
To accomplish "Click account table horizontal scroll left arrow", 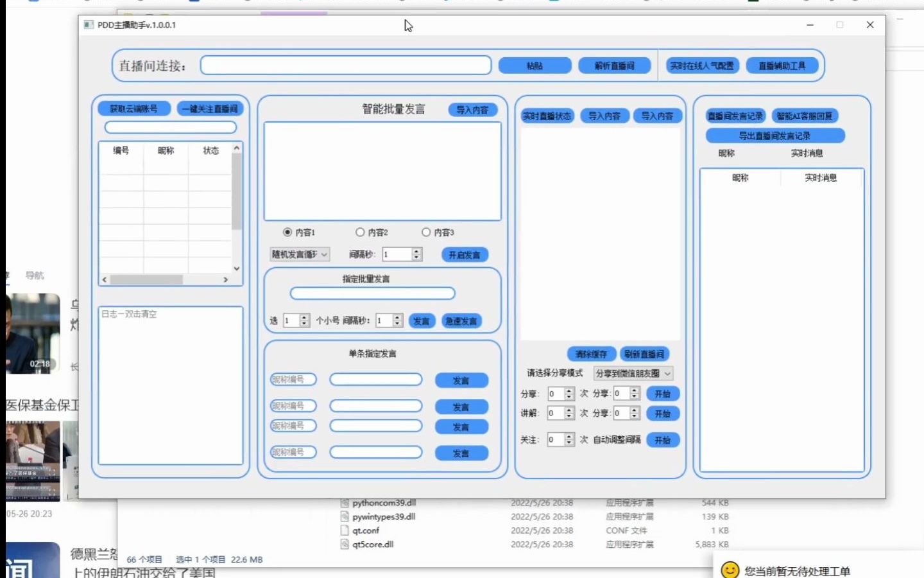I will [105, 279].
